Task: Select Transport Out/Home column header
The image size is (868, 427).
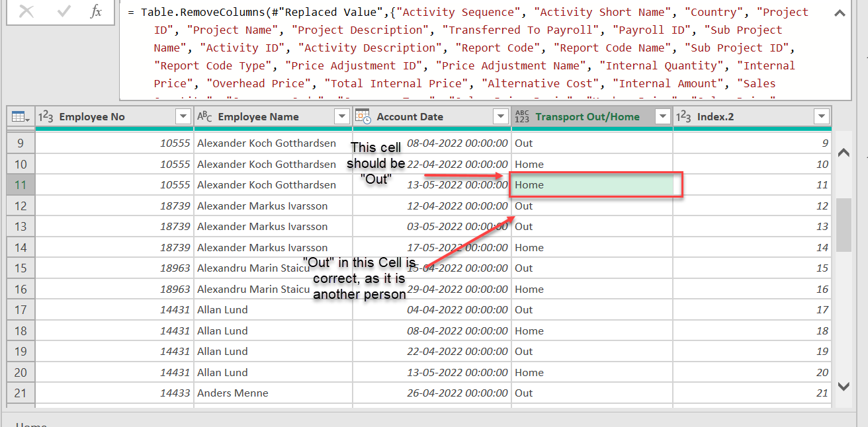Action: pyautogui.click(x=592, y=116)
